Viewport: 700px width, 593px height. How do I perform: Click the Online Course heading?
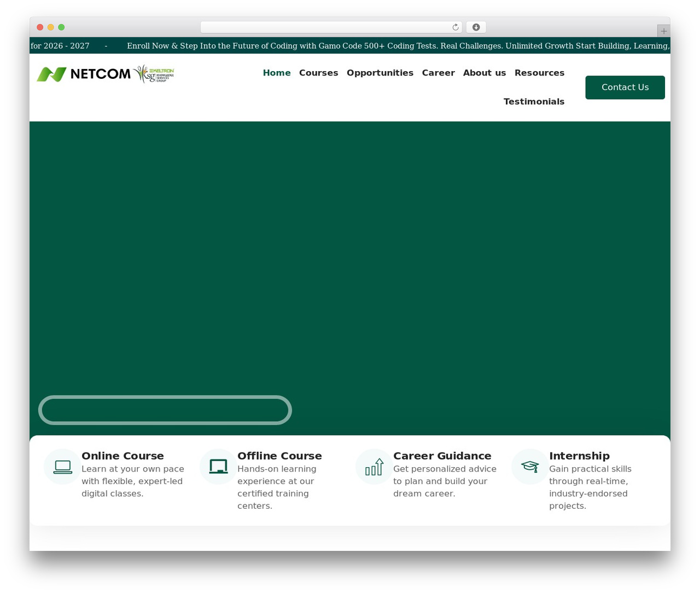pos(122,456)
